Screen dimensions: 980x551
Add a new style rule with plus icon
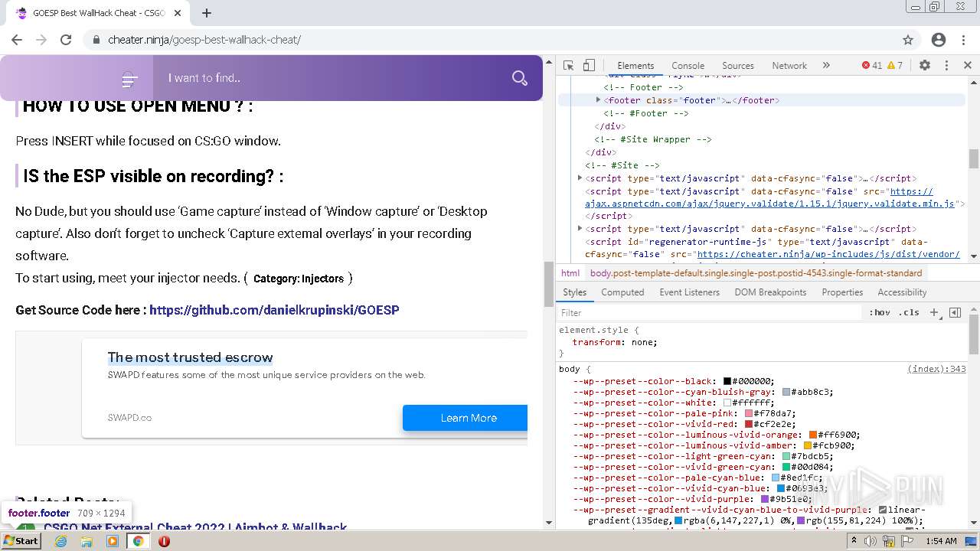(x=934, y=312)
